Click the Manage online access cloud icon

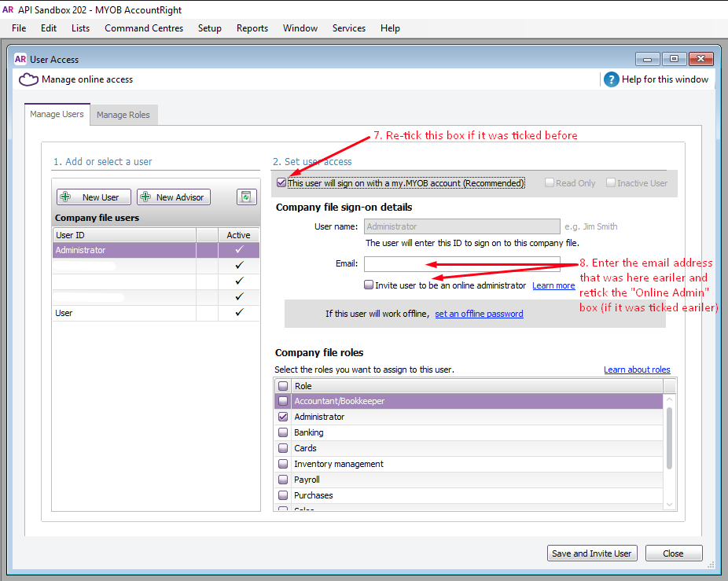[x=28, y=79]
